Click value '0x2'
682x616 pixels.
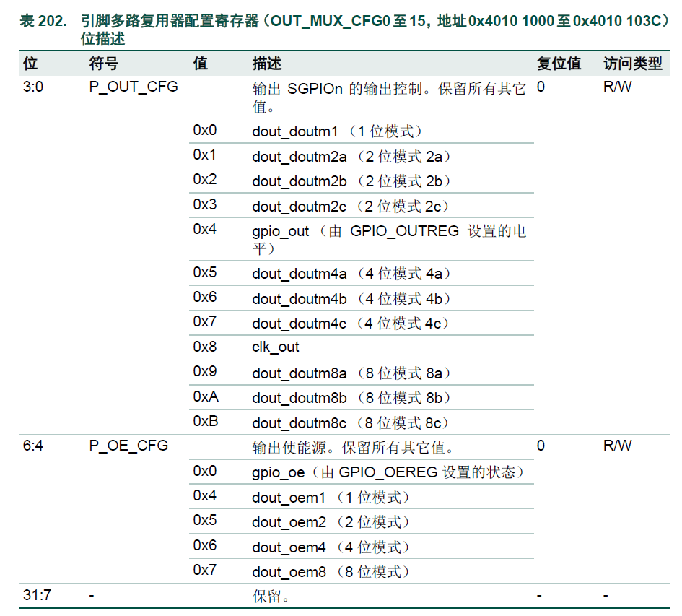pyautogui.click(x=205, y=179)
